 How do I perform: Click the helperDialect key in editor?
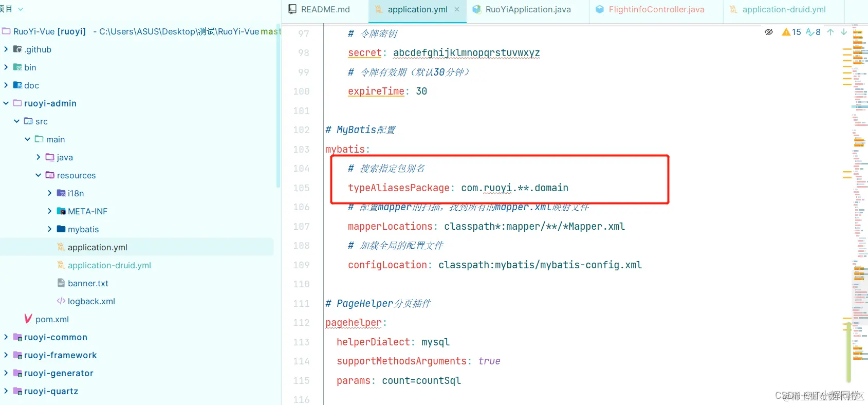click(x=374, y=342)
